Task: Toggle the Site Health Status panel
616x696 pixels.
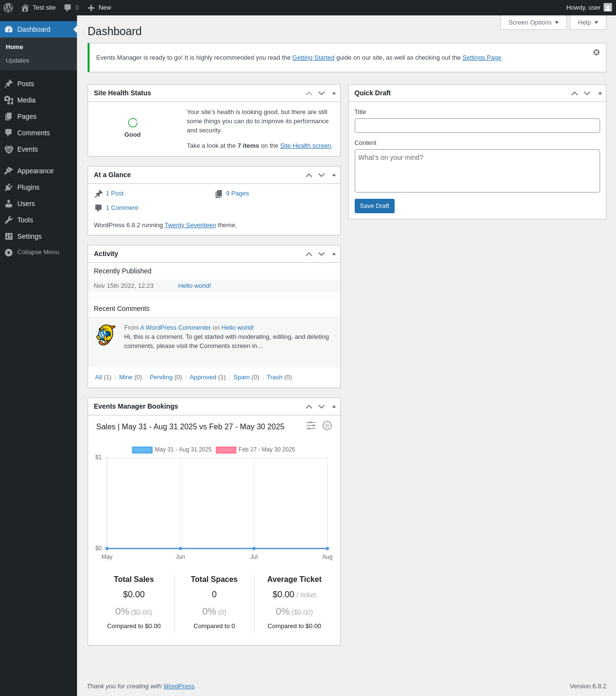Action: click(x=334, y=93)
